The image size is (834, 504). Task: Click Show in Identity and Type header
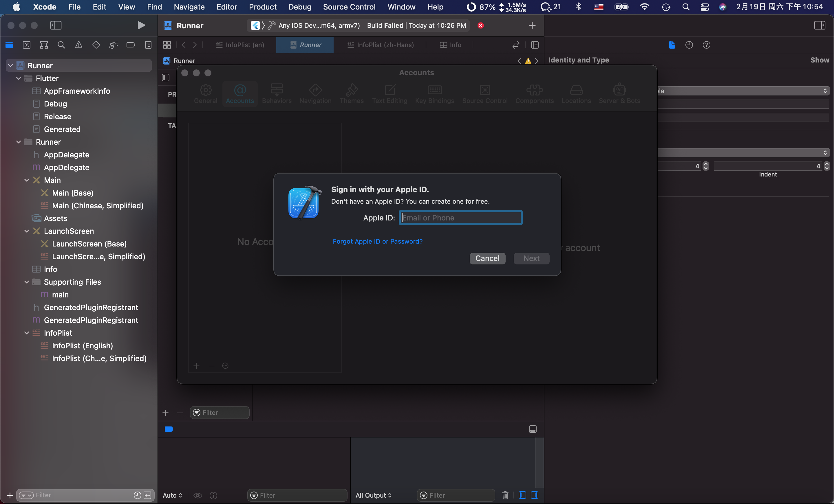click(x=820, y=60)
